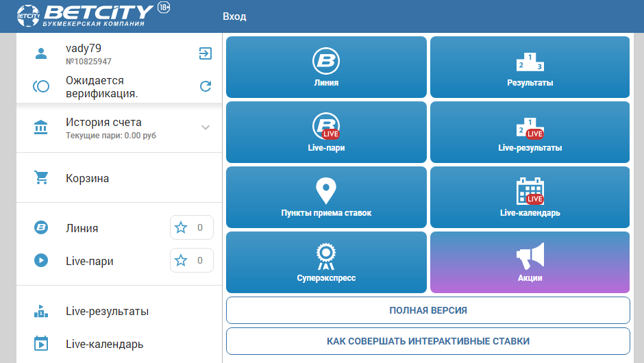Open Корзина in the sidebar
This screenshot has width=644, height=363.
(119, 178)
